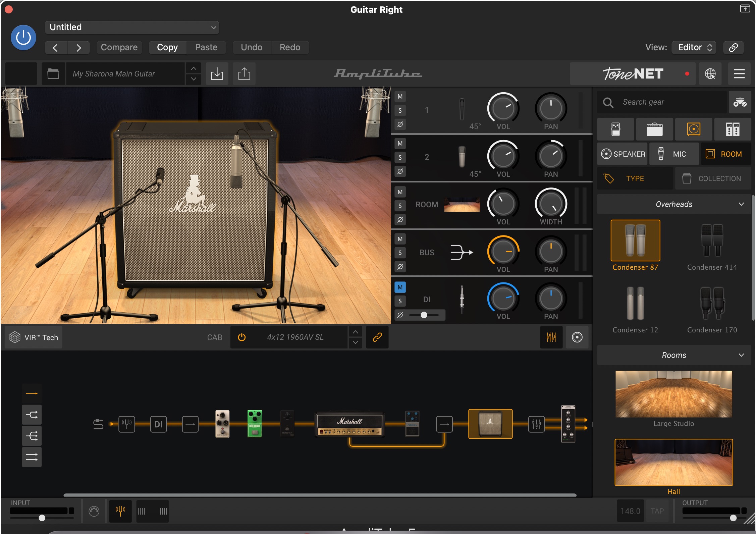Show the mixer view icon
This screenshot has width=756, height=534.
coord(551,337)
